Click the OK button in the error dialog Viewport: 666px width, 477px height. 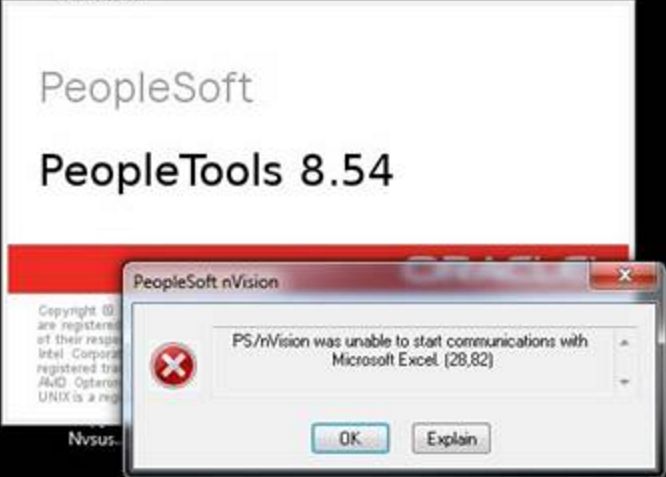pyautogui.click(x=350, y=438)
